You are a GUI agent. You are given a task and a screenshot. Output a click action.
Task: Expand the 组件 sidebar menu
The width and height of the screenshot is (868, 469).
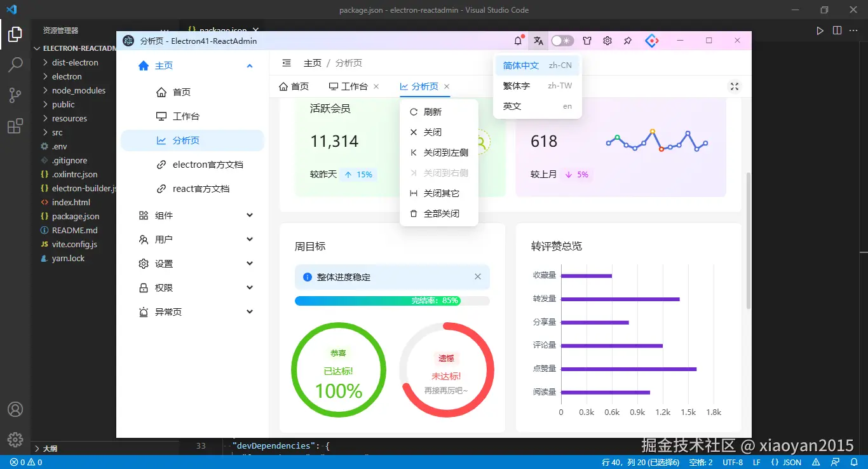click(x=193, y=215)
